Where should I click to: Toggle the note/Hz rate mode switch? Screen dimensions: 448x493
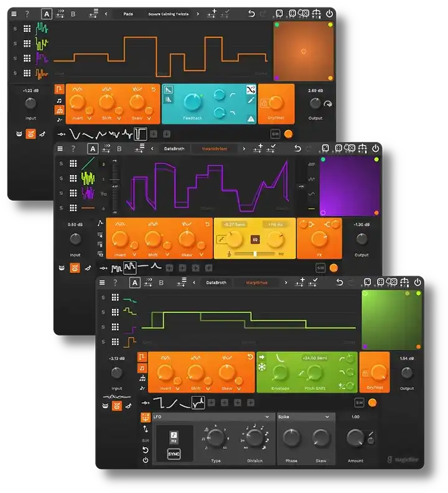point(174,438)
